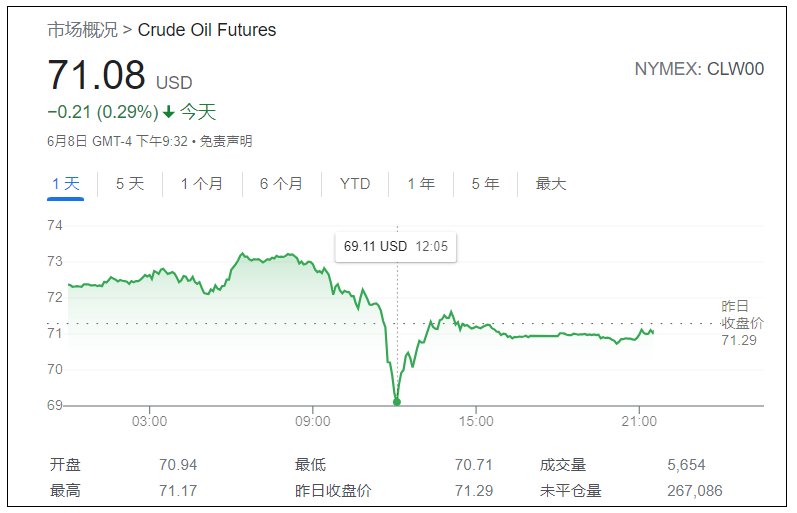Show the 6 个月 chart range
This screenshot has width=797, height=513.
pos(281,184)
